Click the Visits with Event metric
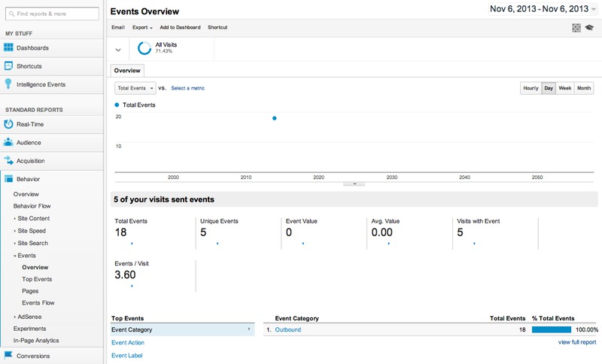This screenshot has width=602, height=364. (x=479, y=221)
